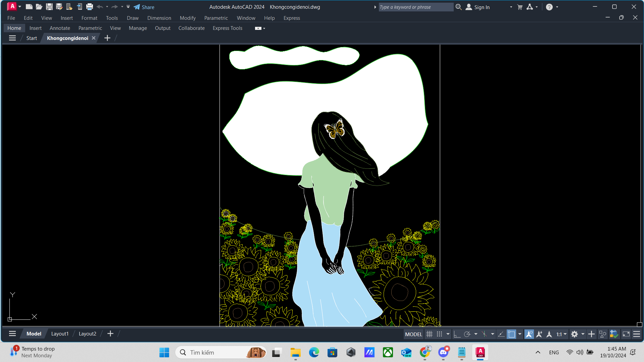Save to Web & Mobile icon
644x362 pixels.
tap(79, 7)
